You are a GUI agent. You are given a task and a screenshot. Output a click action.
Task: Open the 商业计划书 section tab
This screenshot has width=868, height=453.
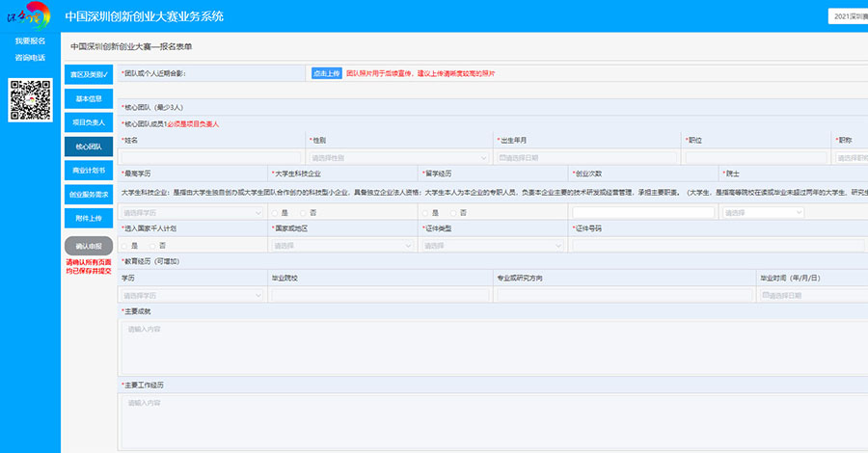click(x=89, y=171)
